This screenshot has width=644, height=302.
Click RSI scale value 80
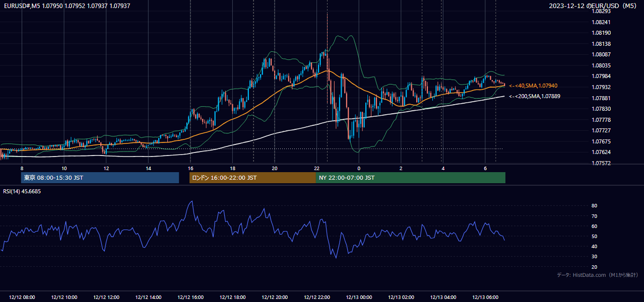coord(595,206)
